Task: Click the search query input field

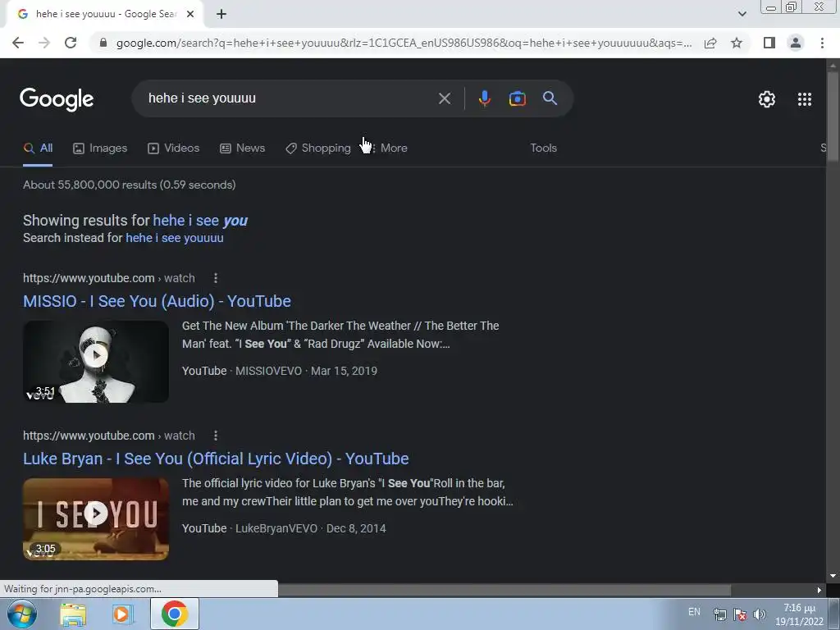Action: tap(290, 98)
